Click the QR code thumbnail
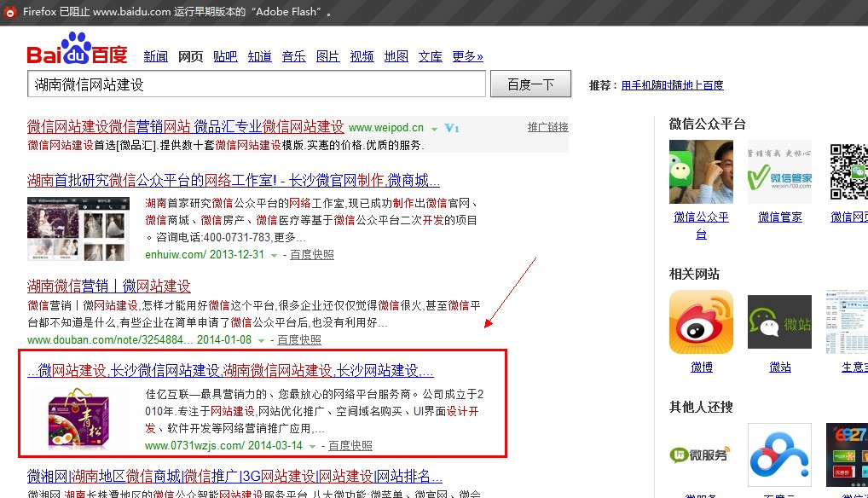The height and width of the screenshot is (498, 868). pos(848,171)
